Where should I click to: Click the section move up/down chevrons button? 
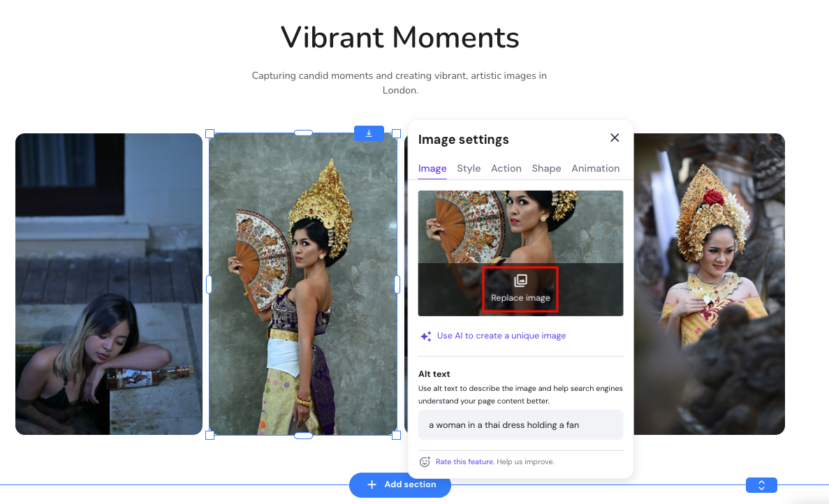click(x=761, y=484)
